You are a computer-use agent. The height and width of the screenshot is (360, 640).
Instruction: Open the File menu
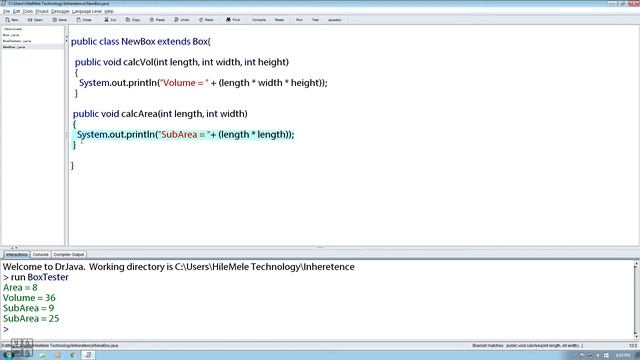(x=7, y=11)
